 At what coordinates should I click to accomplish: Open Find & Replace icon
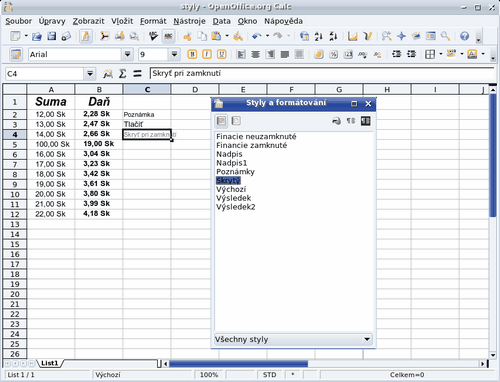click(x=387, y=36)
